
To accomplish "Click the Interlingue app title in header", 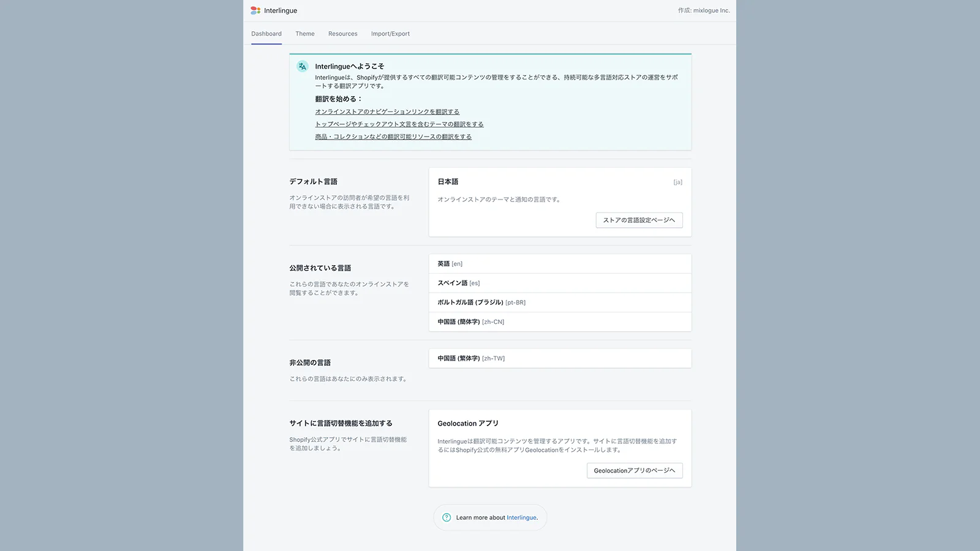I will coord(281,10).
